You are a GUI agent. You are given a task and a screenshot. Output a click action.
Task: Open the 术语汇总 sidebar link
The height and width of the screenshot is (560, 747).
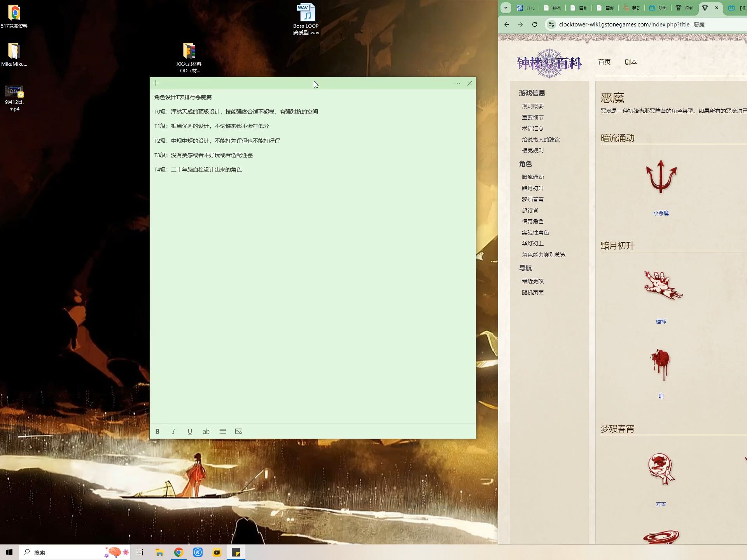pyautogui.click(x=533, y=128)
